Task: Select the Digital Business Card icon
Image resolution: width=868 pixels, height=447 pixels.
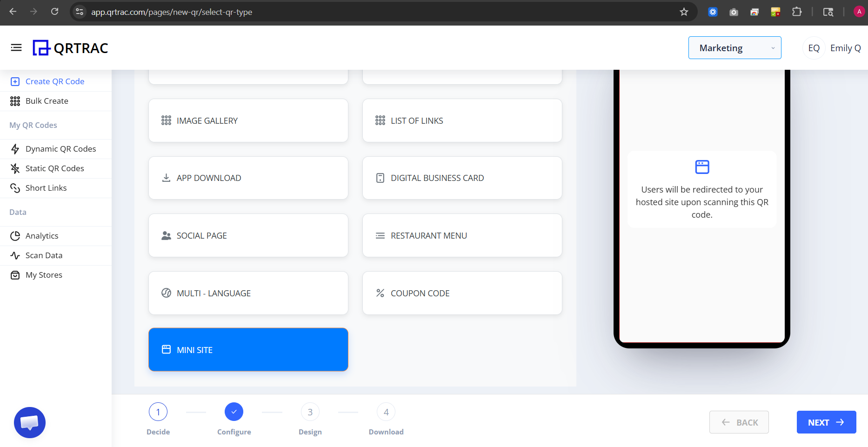Action: click(380, 178)
